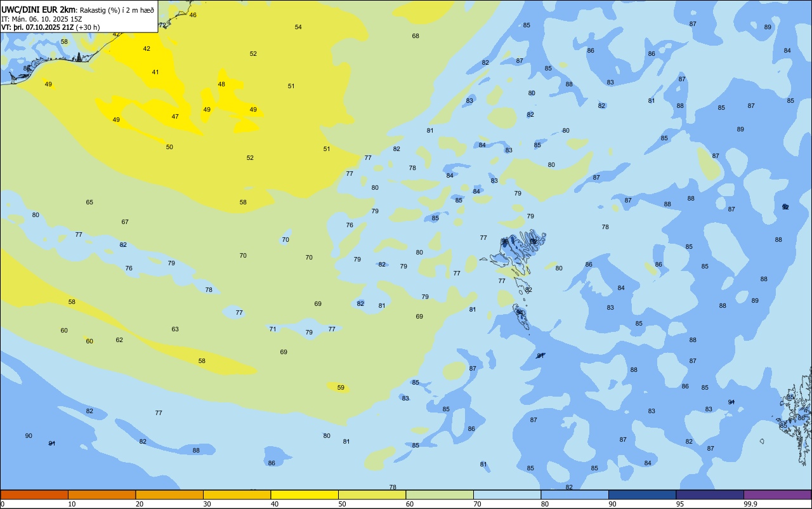Select the 'IT: Mán. 06. 10. 2025 15Z' line

click(42, 18)
